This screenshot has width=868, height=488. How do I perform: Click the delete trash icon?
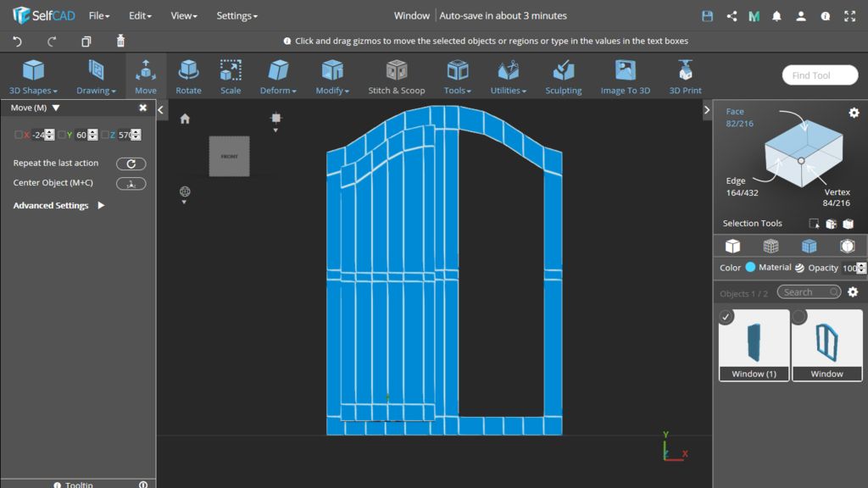[x=120, y=41]
